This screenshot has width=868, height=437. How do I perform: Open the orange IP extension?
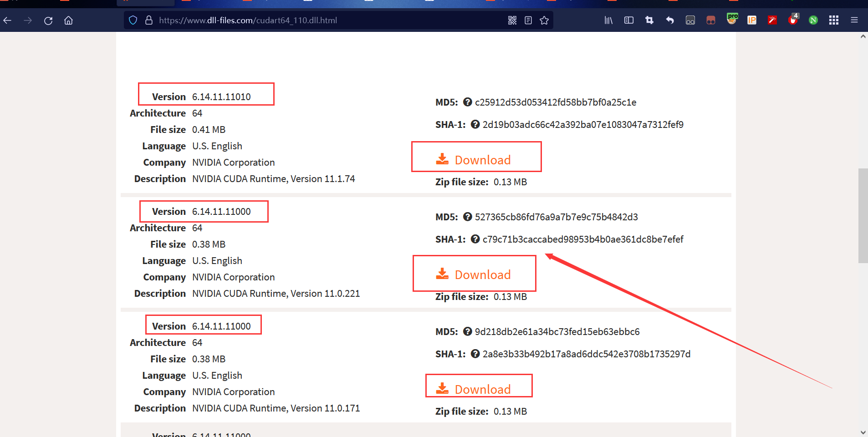pos(752,20)
